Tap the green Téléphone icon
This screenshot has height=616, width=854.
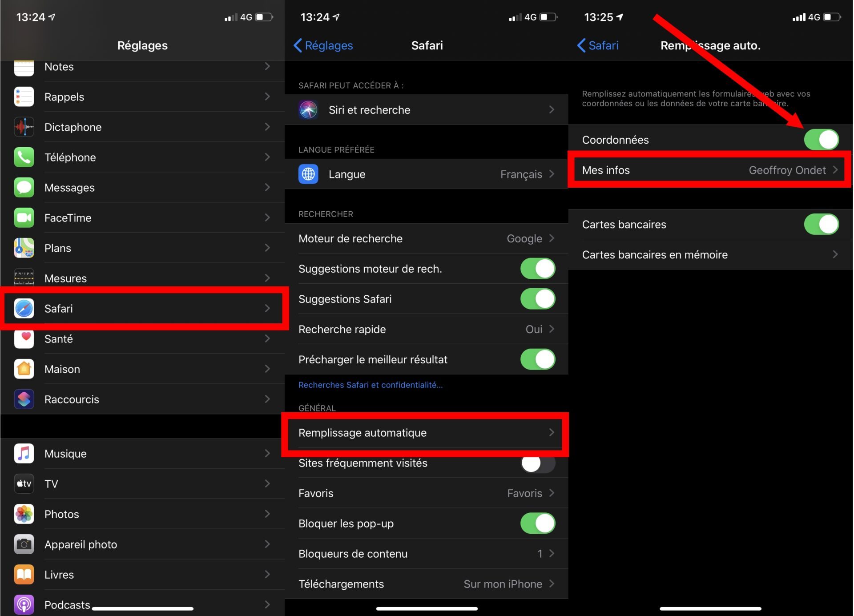pos(24,157)
